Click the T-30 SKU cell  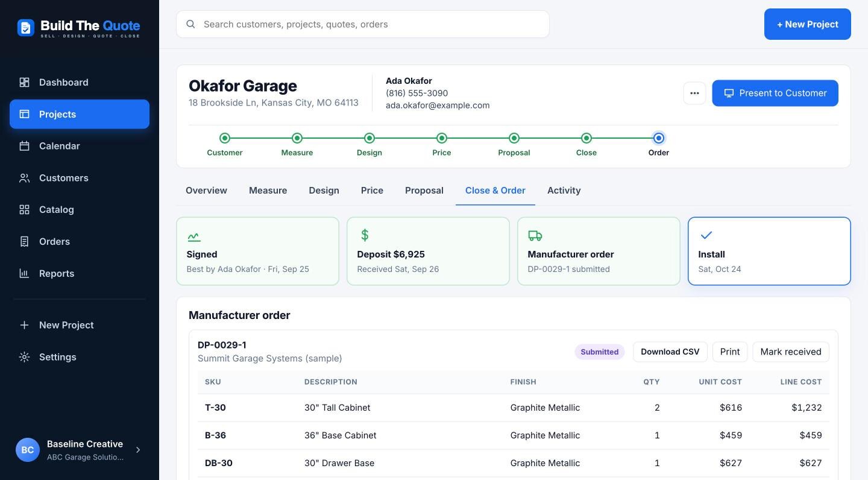tap(215, 408)
